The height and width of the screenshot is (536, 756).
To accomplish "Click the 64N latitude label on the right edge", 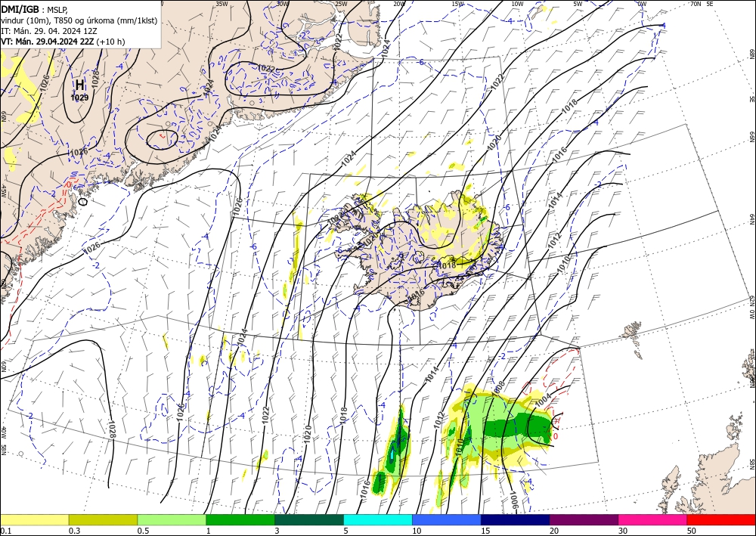I will tap(751, 219).
